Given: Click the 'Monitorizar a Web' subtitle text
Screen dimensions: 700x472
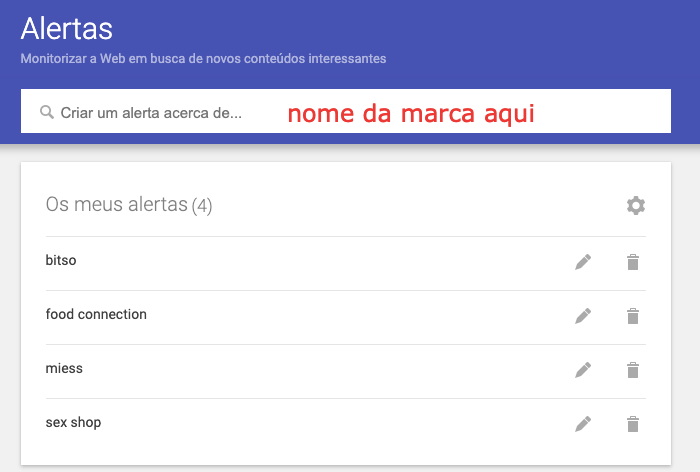Looking at the screenshot, I should pos(203,58).
